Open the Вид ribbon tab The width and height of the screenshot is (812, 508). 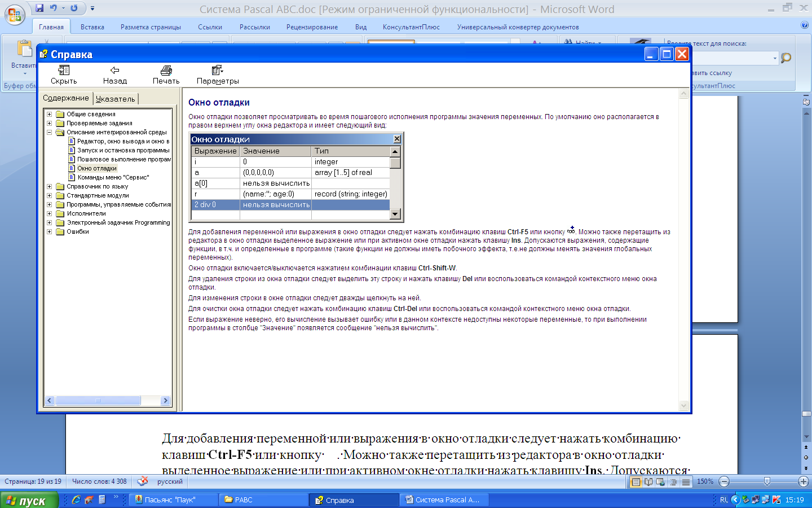point(361,27)
